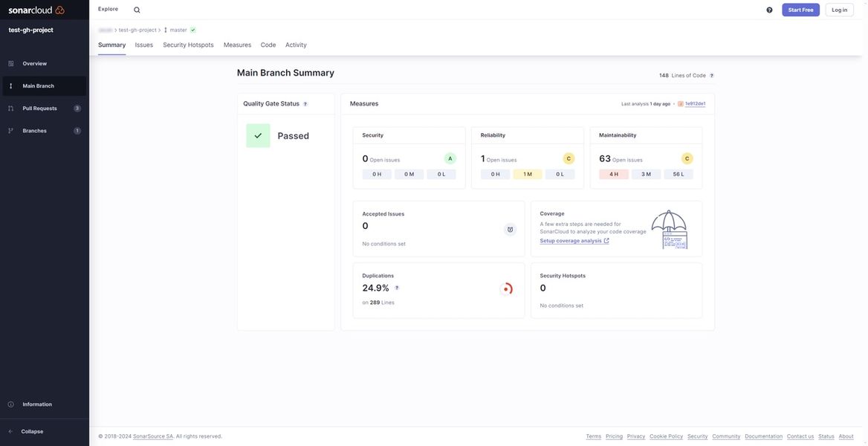Select Overview in the sidebar
868x446 pixels.
[x=45, y=64]
